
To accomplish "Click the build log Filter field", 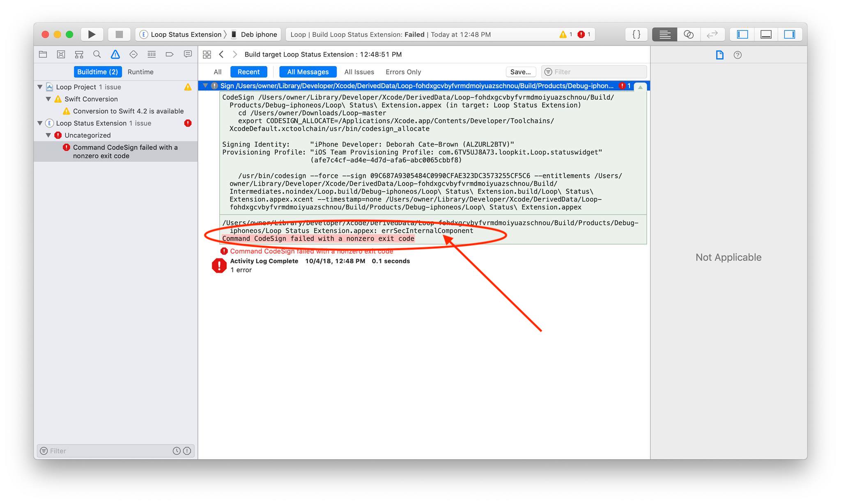I will coord(594,72).
